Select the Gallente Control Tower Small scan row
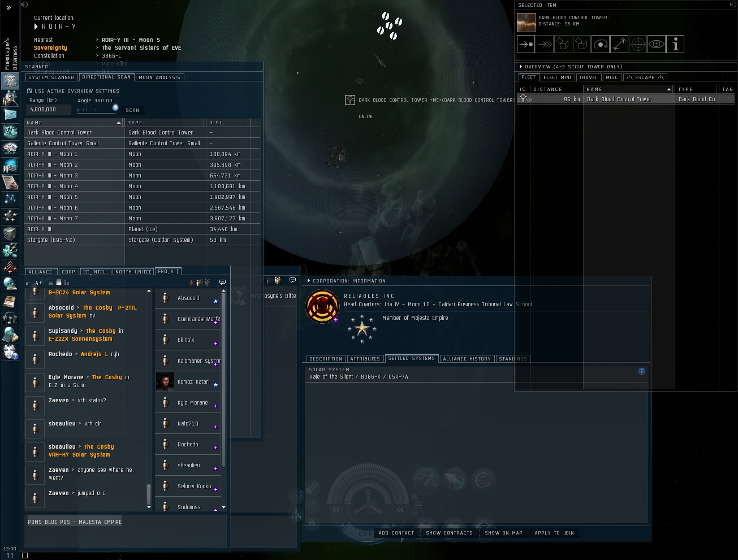 coord(142,143)
